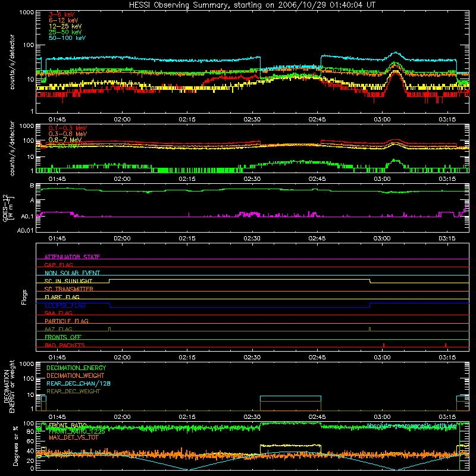Click the A0.1 tick label on GOES axis
476x476 pixels.
pyautogui.click(x=27, y=216)
